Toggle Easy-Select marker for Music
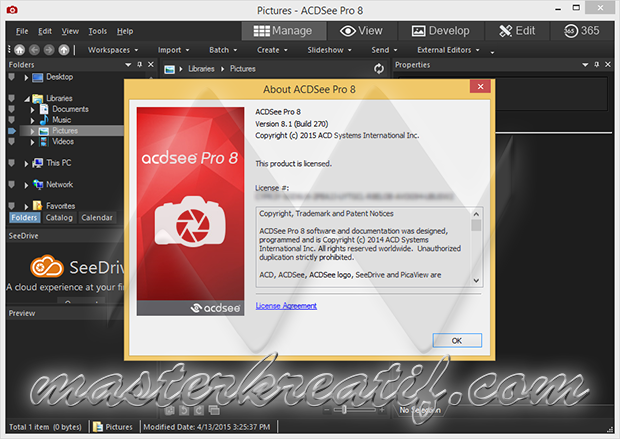This screenshot has height=439, width=620. click(11, 119)
